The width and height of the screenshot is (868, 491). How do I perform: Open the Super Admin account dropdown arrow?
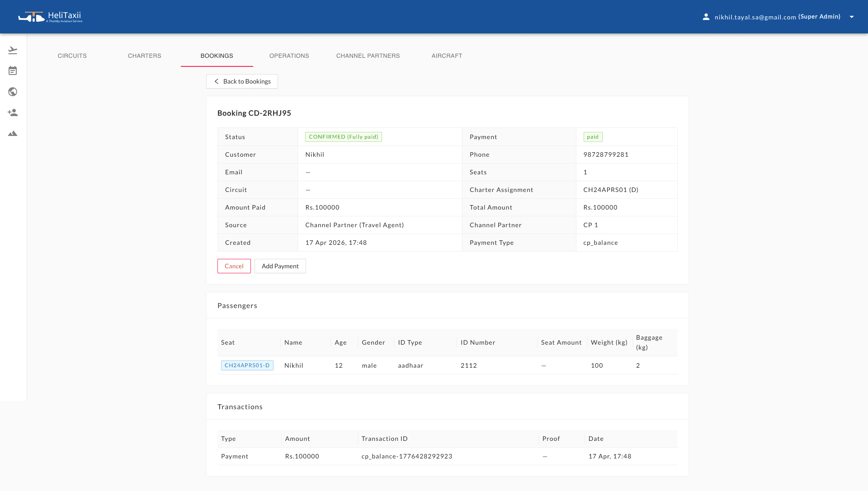(x=852, y=16)
